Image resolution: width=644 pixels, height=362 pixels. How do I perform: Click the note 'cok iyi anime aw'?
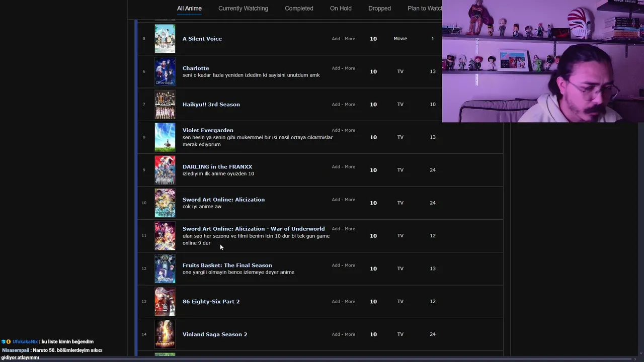click(202, 207)
